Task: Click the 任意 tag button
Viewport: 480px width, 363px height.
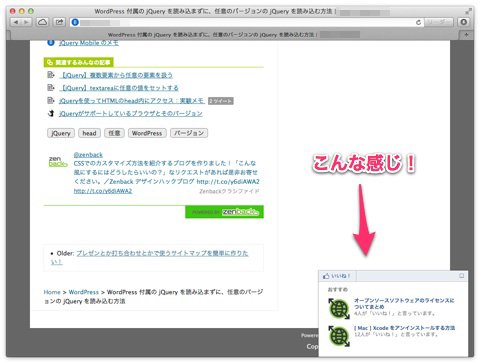Action: point(114,133)
